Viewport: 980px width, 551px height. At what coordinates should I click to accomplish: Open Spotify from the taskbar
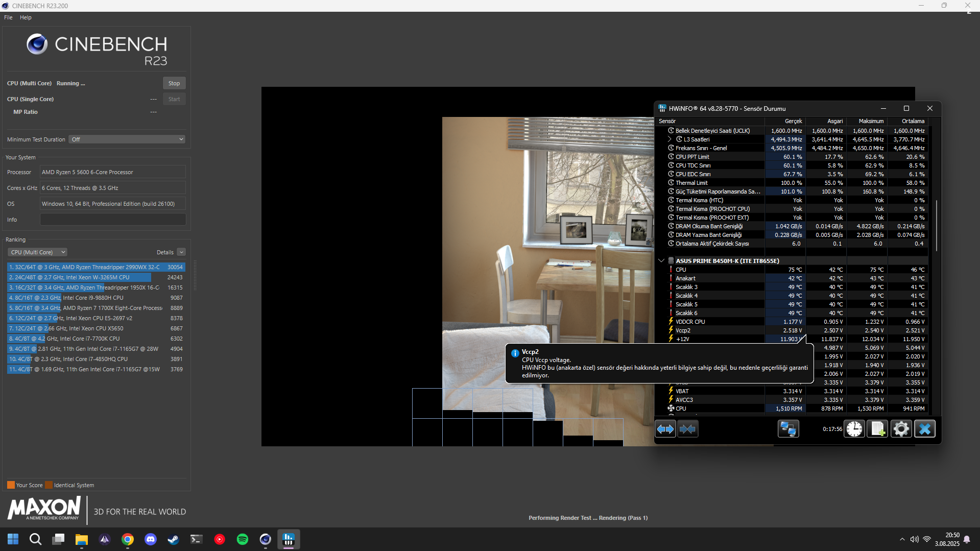click(x=243, y=539)
